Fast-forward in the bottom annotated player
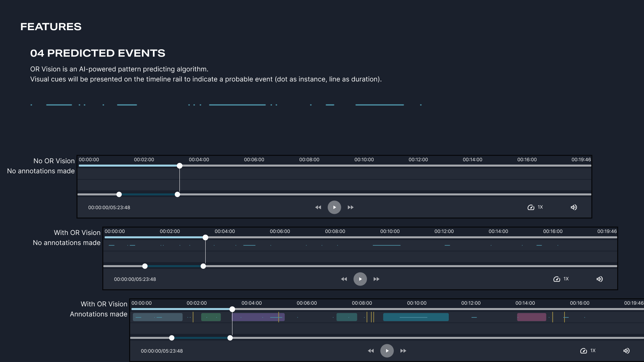 pyautogui.click(x=403, y=351)
